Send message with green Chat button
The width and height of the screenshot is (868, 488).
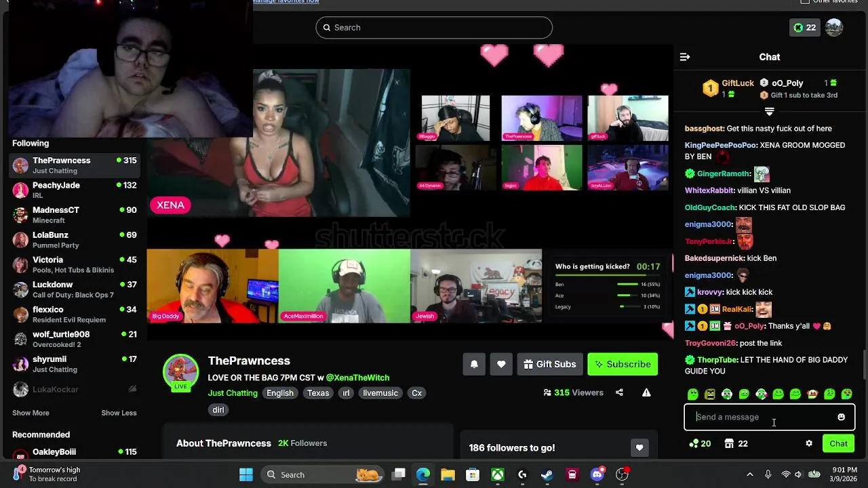pos(838,443)
